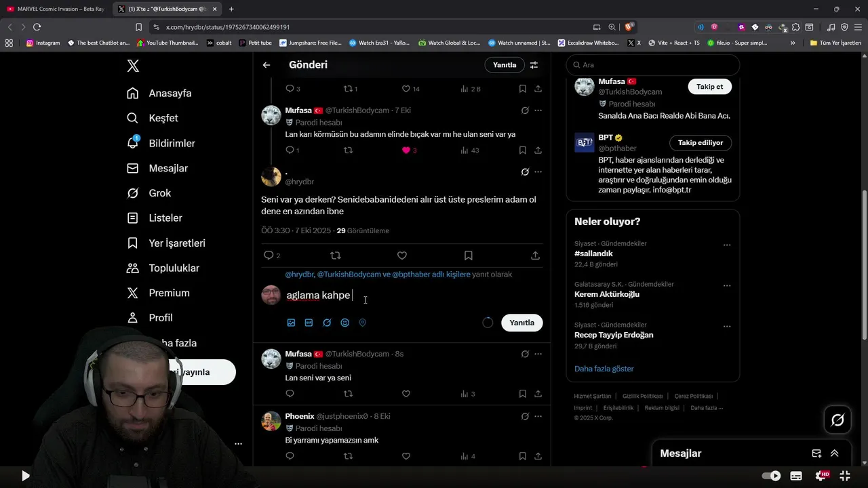Open video player settings gear with HD badge
The width and height of the screenshot is (868, 488).
point(822,476)
